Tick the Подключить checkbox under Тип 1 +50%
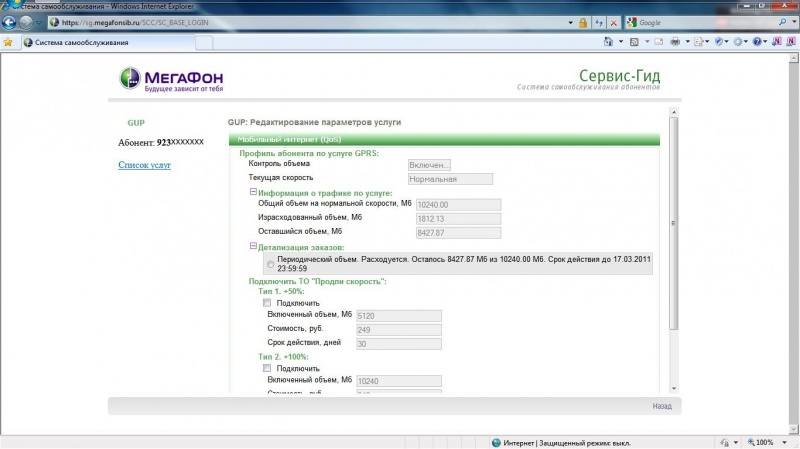800x449 pixels. [267, 303]
